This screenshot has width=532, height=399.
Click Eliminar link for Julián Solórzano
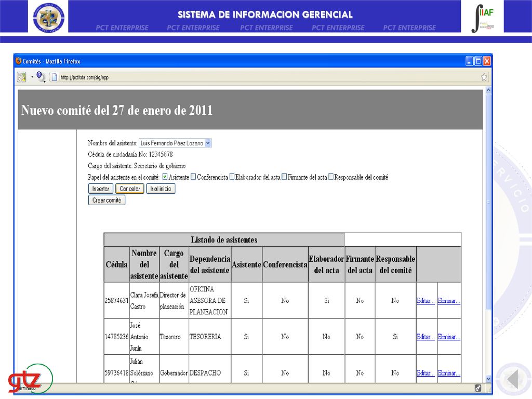click(x=448, y=373)
